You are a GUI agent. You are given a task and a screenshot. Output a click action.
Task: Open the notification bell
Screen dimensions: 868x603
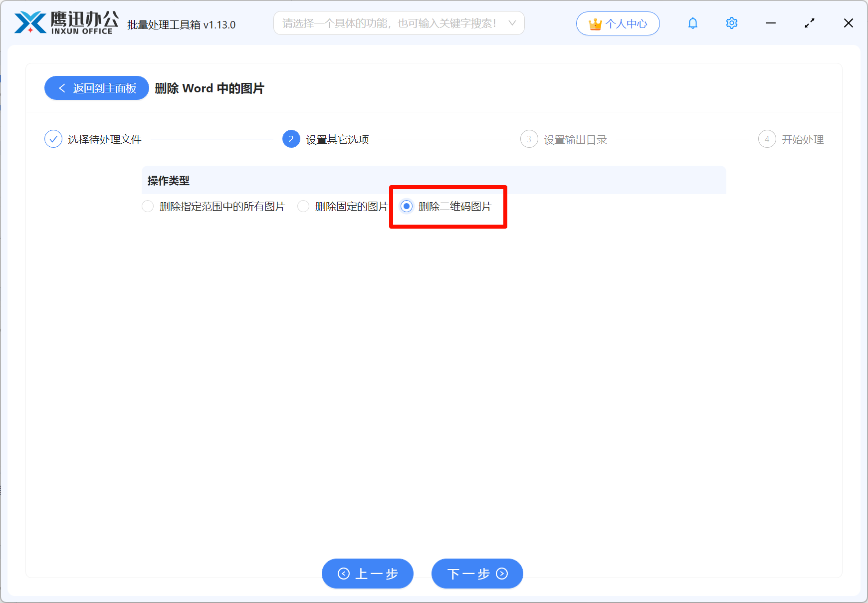click(x=692, y=23)
